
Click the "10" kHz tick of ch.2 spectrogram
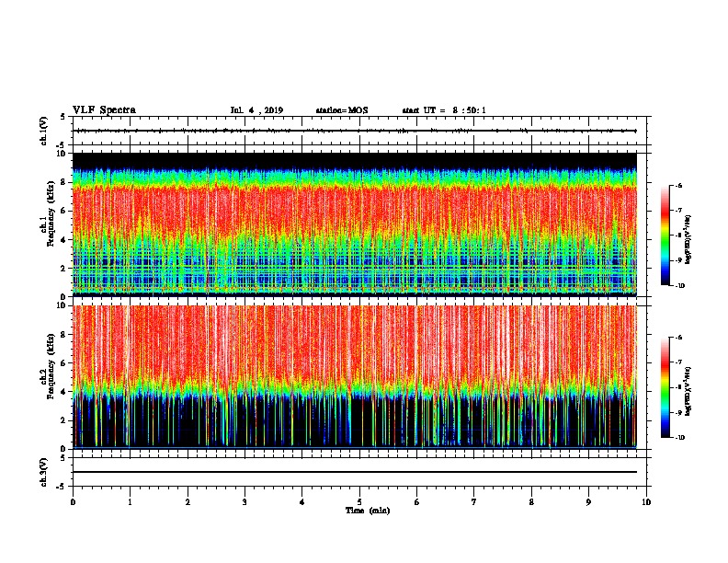point(61,305)
